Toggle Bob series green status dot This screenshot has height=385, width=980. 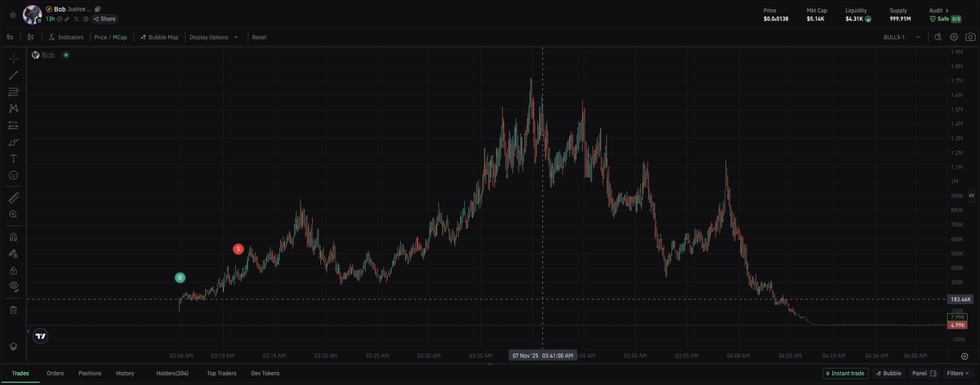click(x=65, y=55)
